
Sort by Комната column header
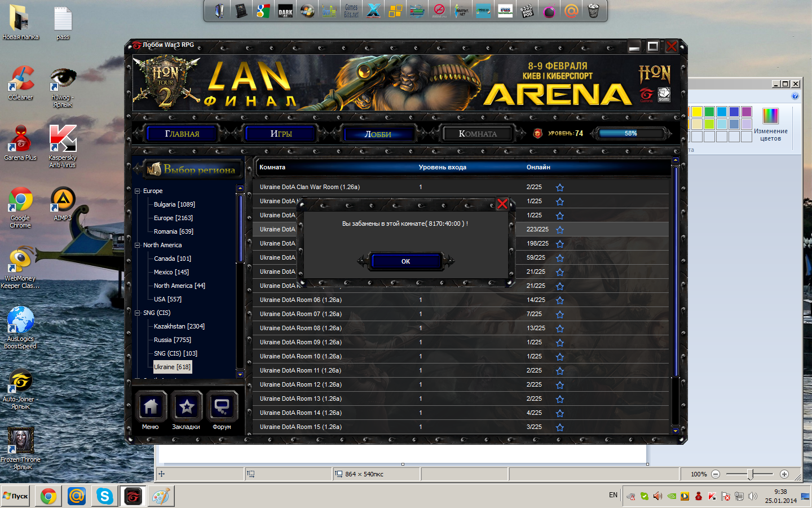272,167
